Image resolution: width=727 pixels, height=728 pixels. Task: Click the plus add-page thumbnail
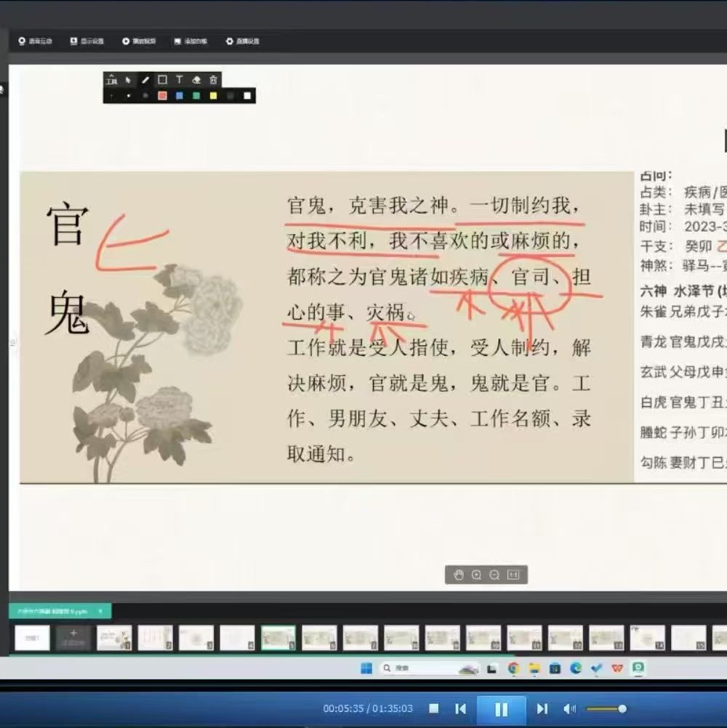coord(73,638)
